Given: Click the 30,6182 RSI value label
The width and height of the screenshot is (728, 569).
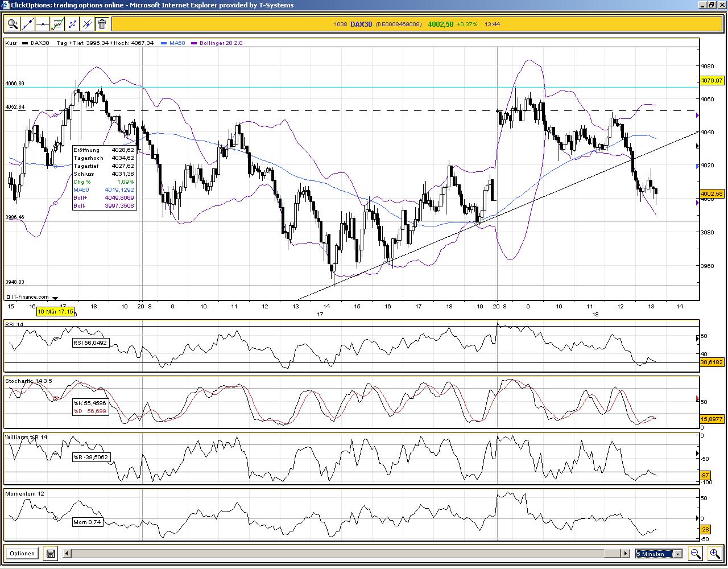Looking at the screenshot, I should click(x=712, y=362).
